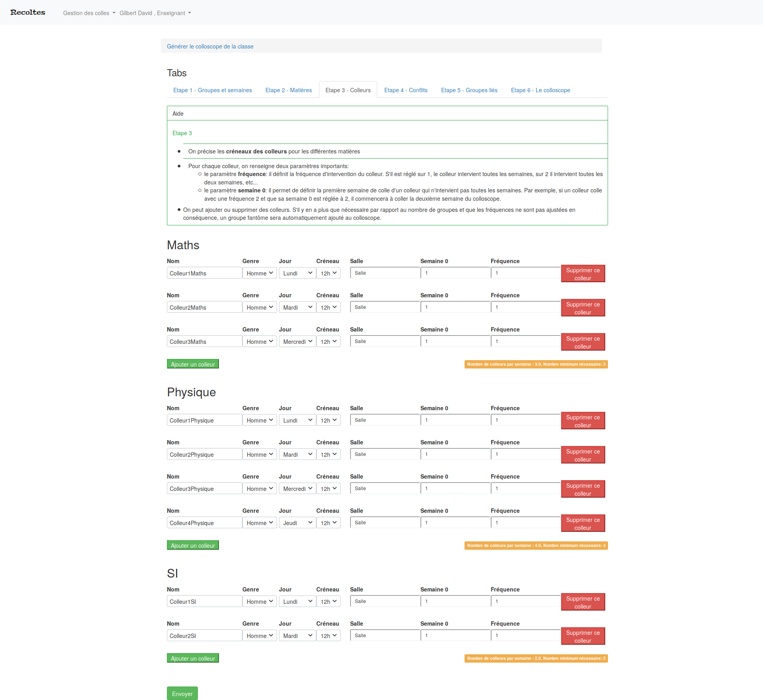Screen dimensions: 763x700
Task: Switch to Etape 2 - Matières tab
Action: click(x=289, y=90)
